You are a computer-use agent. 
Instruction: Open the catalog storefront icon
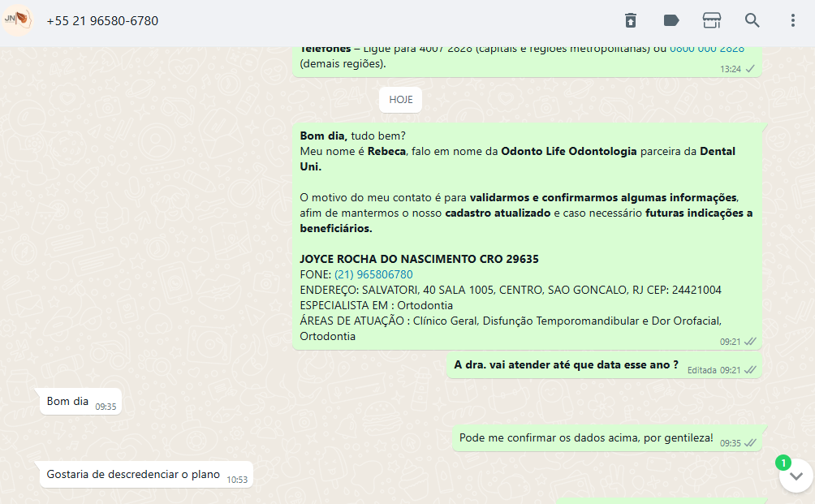click(x=712, y=20)
